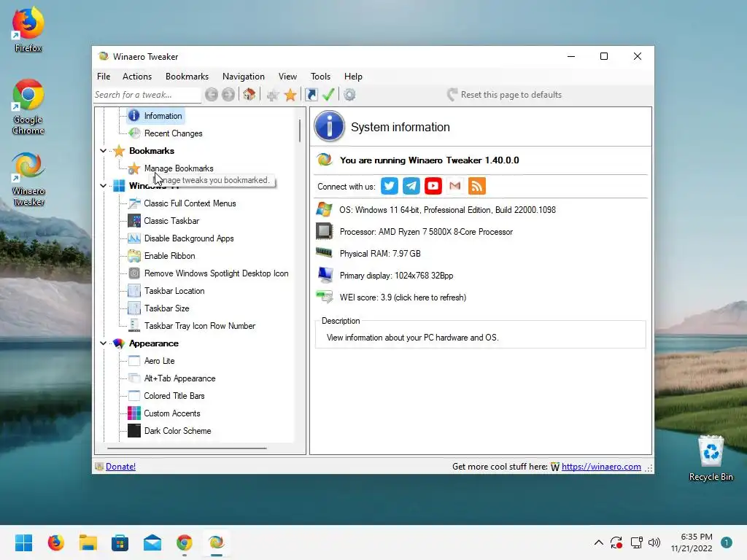This screenshot has height=560, width=747.
Task: Open the File menu
Action: click(x=104, y=76)
